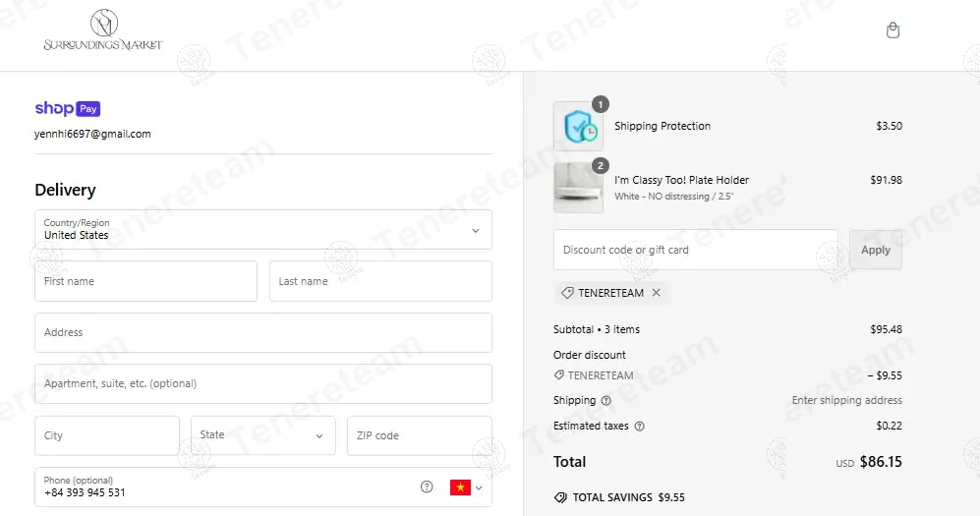Click the $95.48 subtotal value
This screenshot has height=516, width=980.
click(886, 329)
